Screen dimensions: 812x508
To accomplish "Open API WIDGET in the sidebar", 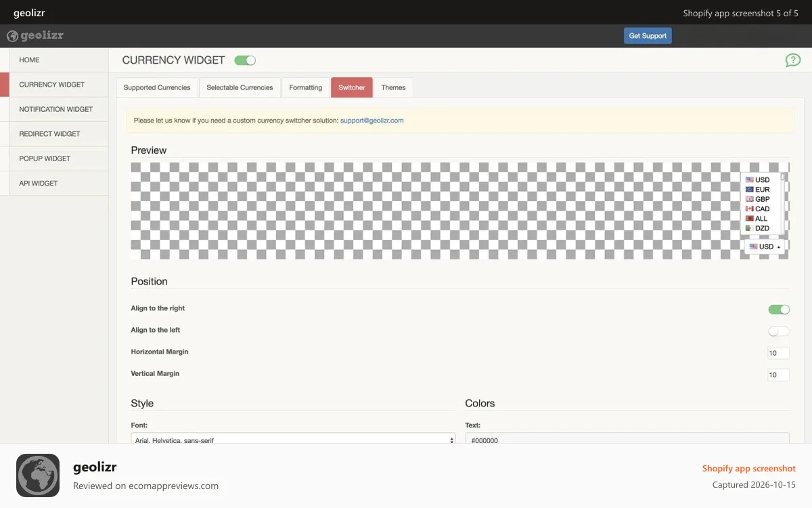I will [58, 184].
